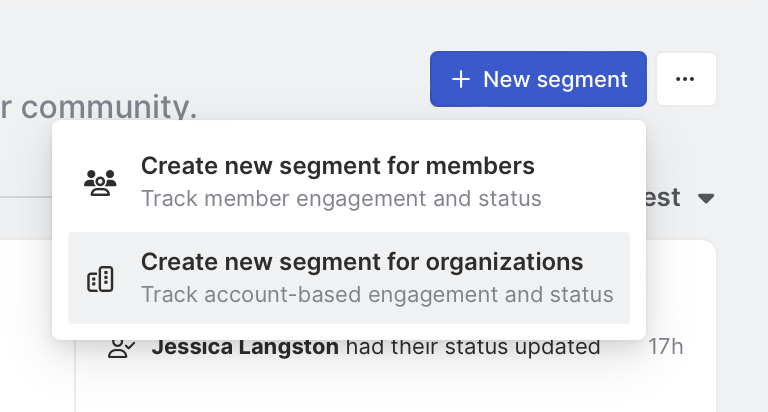Screen dimensions: 768x412
Task: Expand the sort order dropdown arrow
Action: (706, 199)
